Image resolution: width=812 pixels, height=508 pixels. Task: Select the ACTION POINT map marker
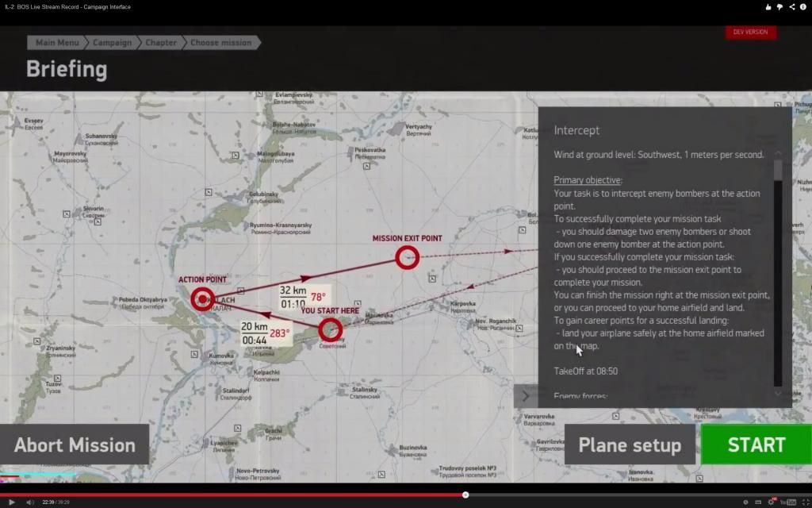pos(202,299)
